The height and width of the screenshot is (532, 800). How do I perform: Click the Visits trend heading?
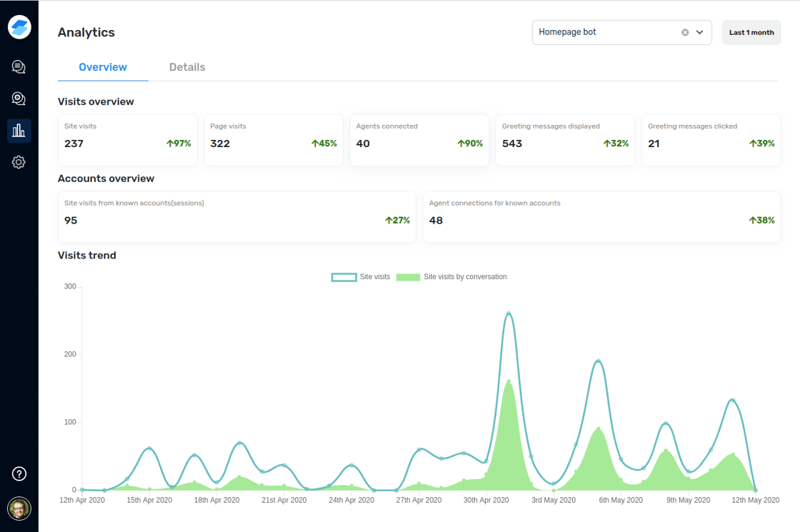pos(86,255)
